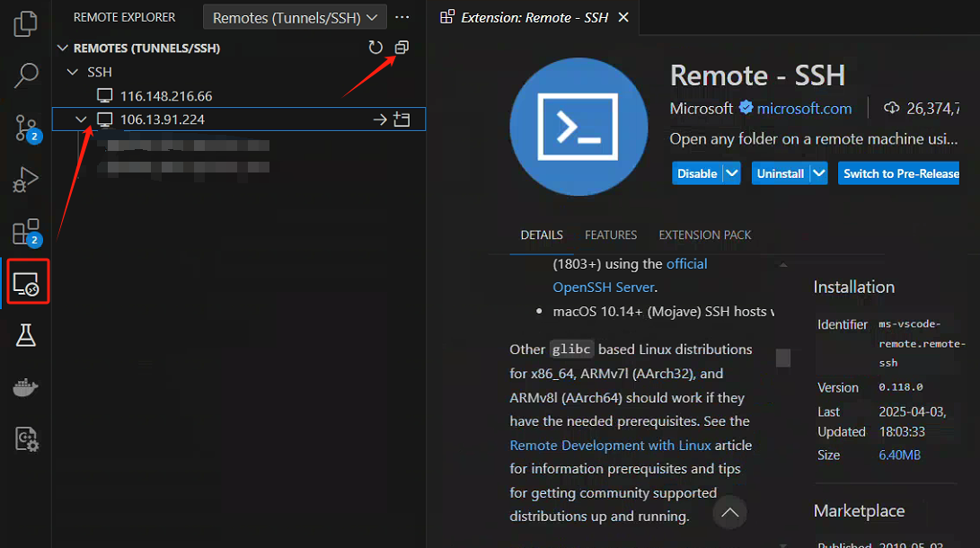Viewport: 980px width, 548px height.
Task: Select the Extension: Remote - SSH editor tab
Action: tap(534, 17)
